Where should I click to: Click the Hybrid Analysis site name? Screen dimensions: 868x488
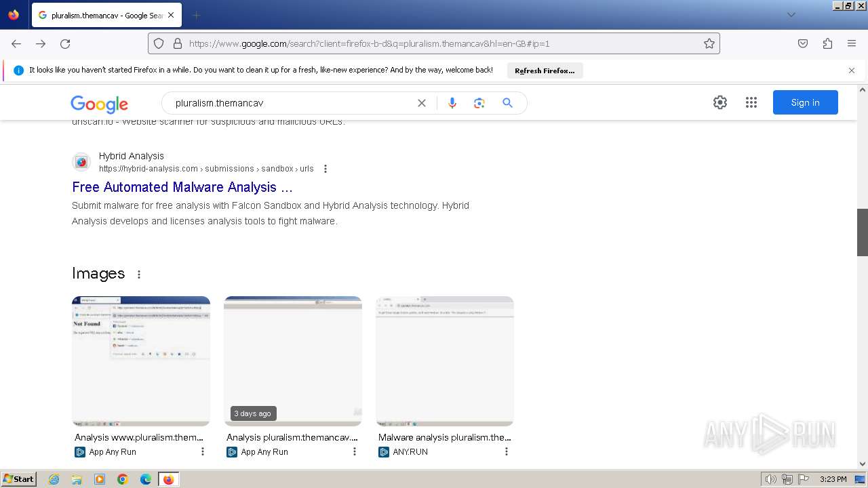(x=132, y=156)
